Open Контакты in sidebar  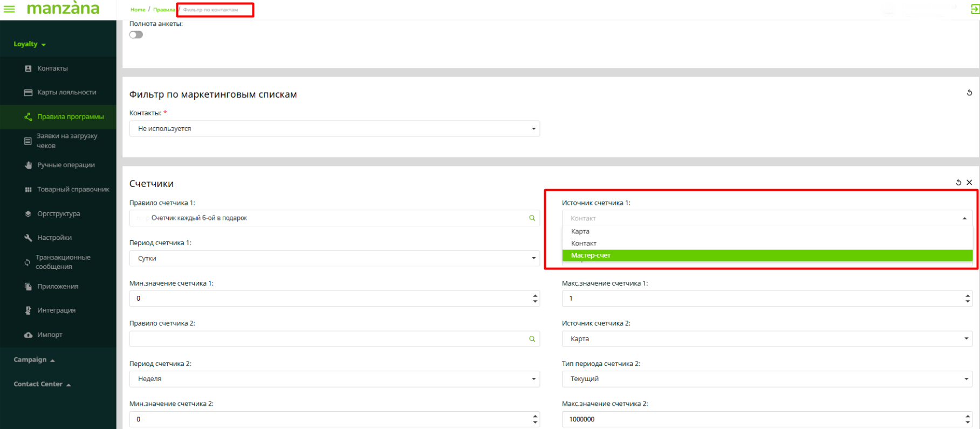(52, 68)
